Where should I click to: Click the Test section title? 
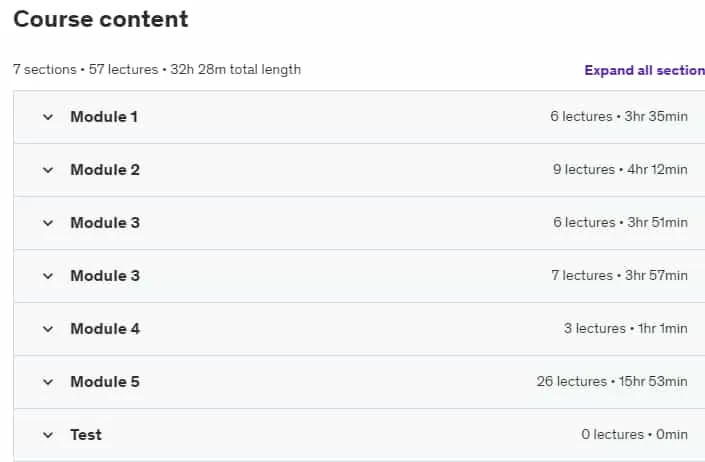click(86, 435)
